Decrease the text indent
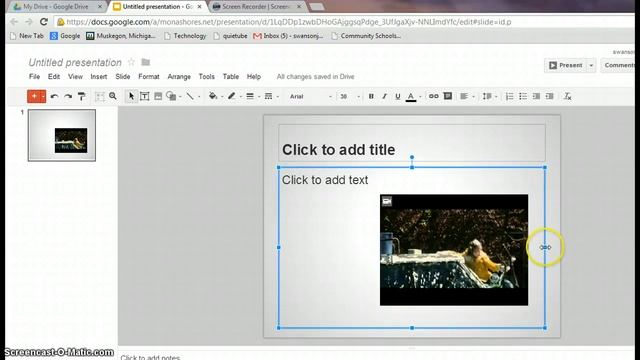This screenshot has width=640, height=360. coord(536,96)
